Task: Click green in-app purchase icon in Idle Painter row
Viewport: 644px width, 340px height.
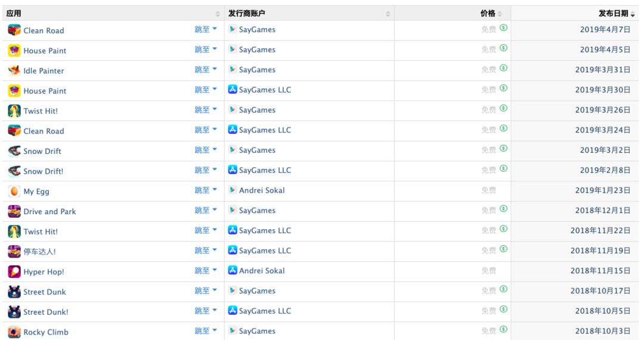Action: 503,68
